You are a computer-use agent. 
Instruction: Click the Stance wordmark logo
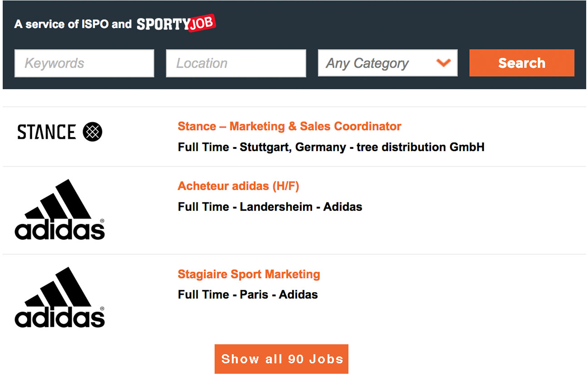46,132
